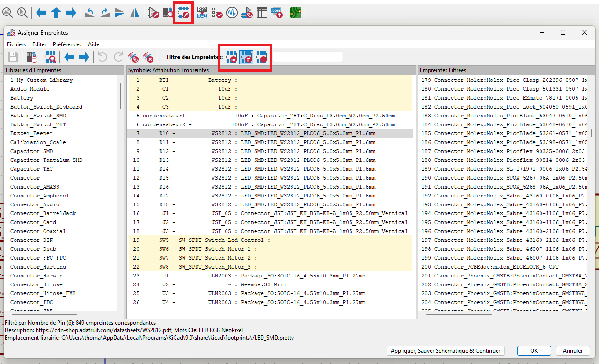Open the symbol fields table icon
Image resolution: width=599 pixels, height=364 pixels.
coord(262,13)
